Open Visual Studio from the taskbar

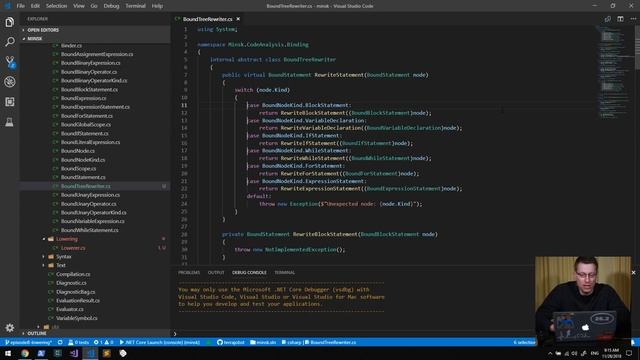74,353
